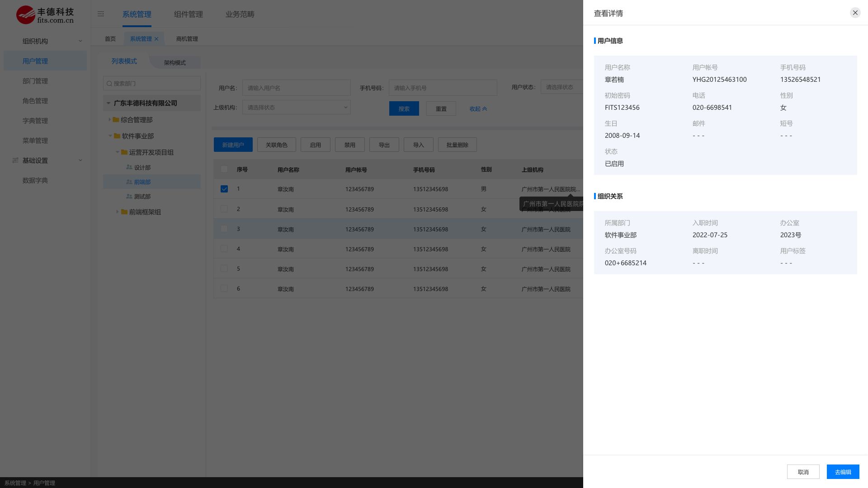Collapse the 广东丰德科技有限公司 tree node arrow
The height and width of the screenshot is (488, 868).
point(108,103)
